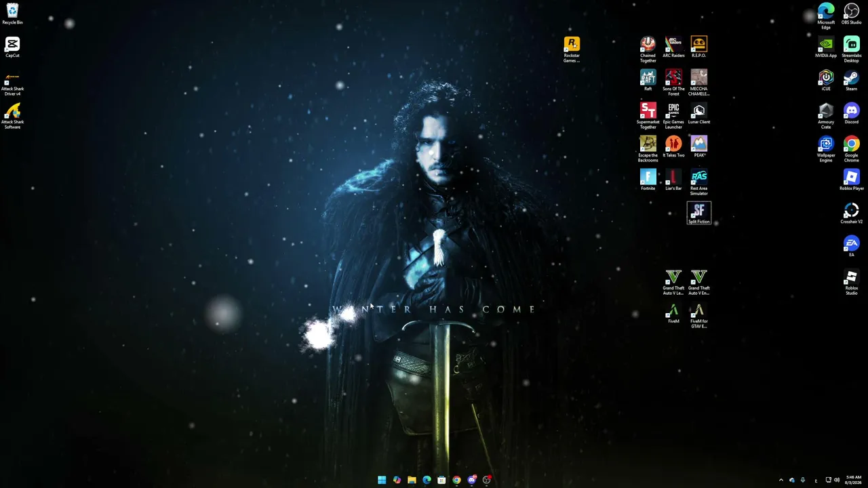Expand the hidden system tray icons
The height and width of the screenshot is (488, 868).
(x=781, y=480)
